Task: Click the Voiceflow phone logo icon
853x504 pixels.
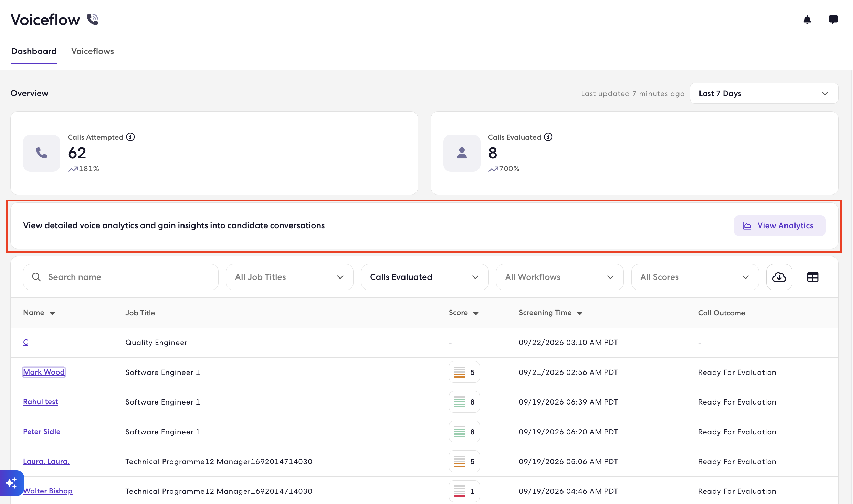Action: [93, 20]
